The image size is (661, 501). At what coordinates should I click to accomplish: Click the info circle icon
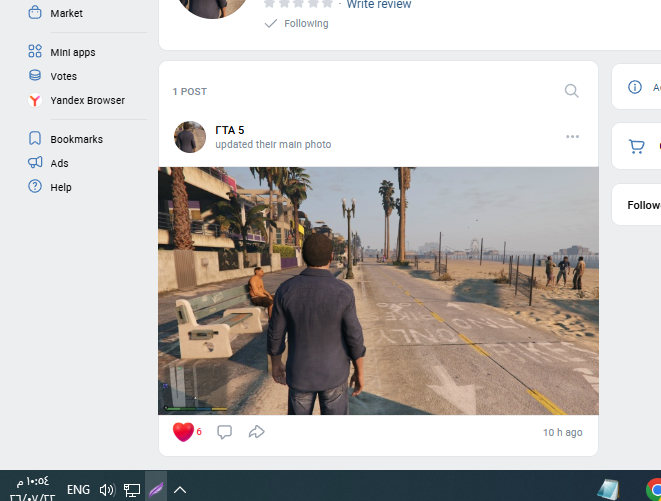634,87
